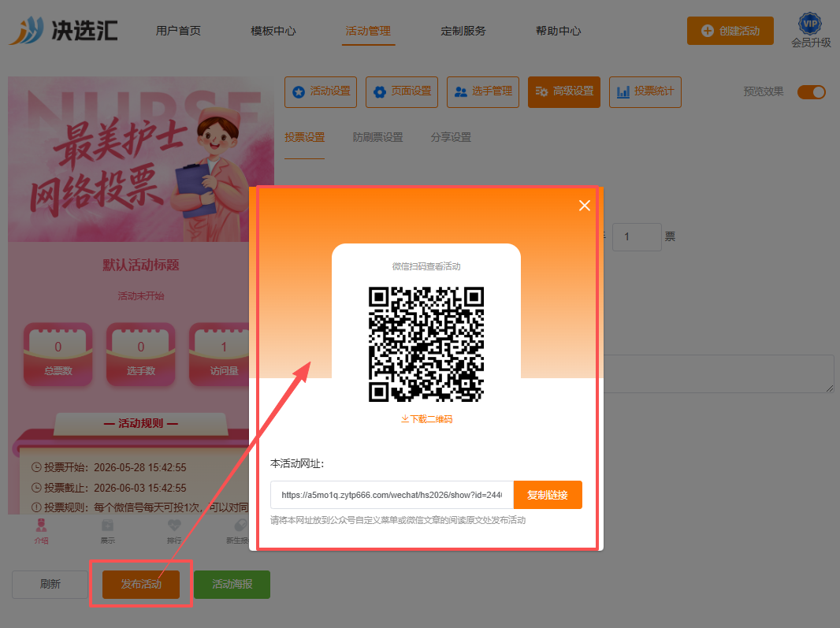
Task: Open the 投票统计 section
Action: [x=645, y=91]
